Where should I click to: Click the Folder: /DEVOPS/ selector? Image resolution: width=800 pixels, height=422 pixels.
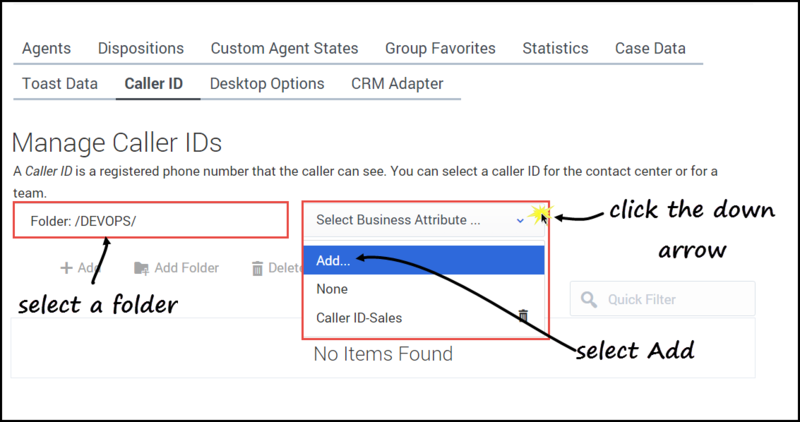(x=150, y=219)
